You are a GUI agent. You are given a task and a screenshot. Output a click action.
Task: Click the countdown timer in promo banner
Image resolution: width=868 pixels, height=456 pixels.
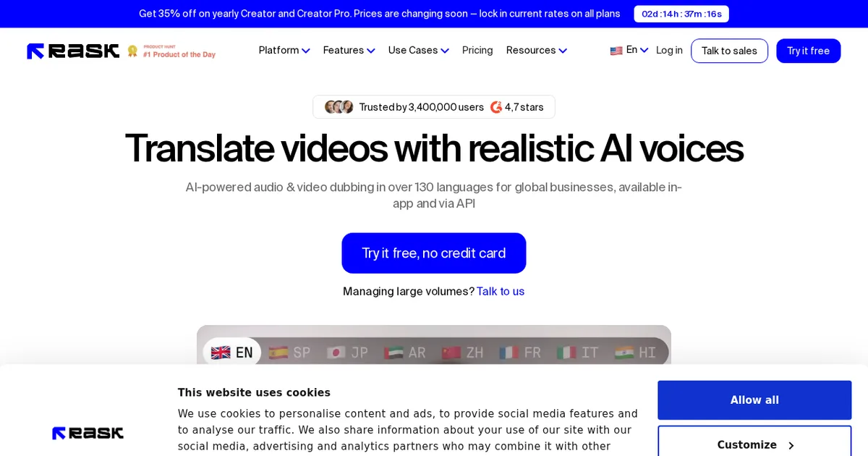click(681, 14)
